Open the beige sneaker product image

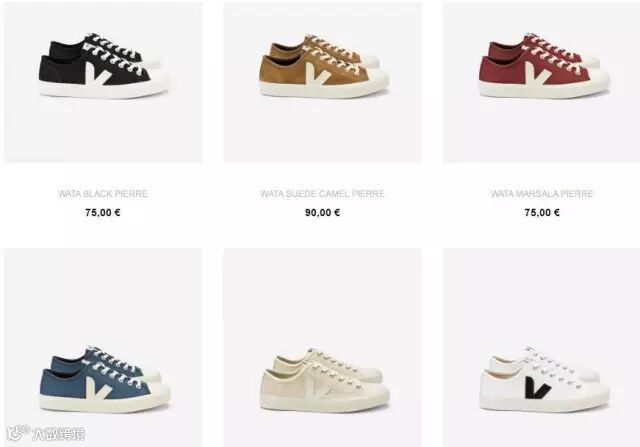pyautogui.click(x=323, y=347)
